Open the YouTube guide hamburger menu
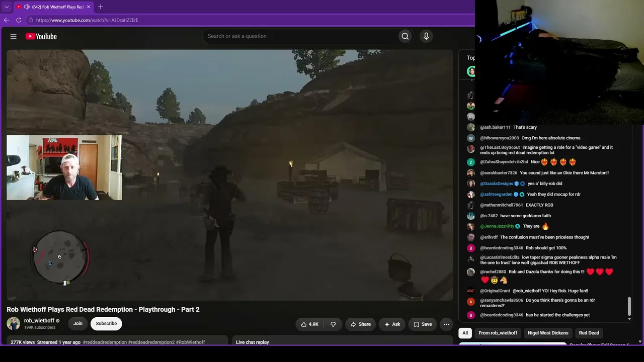The height and width of the screenshot is (362, 644). (x=14, y=36)
